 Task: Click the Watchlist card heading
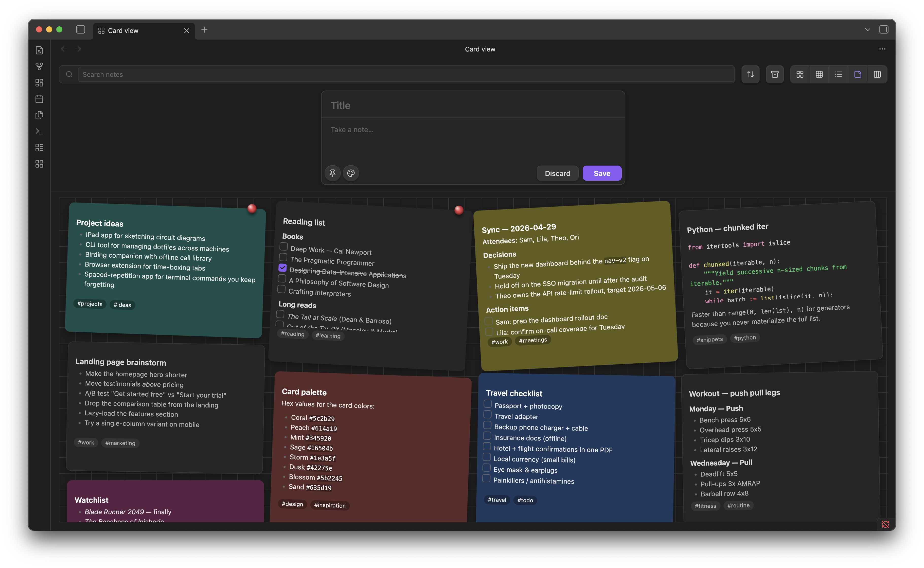point(91,500)
